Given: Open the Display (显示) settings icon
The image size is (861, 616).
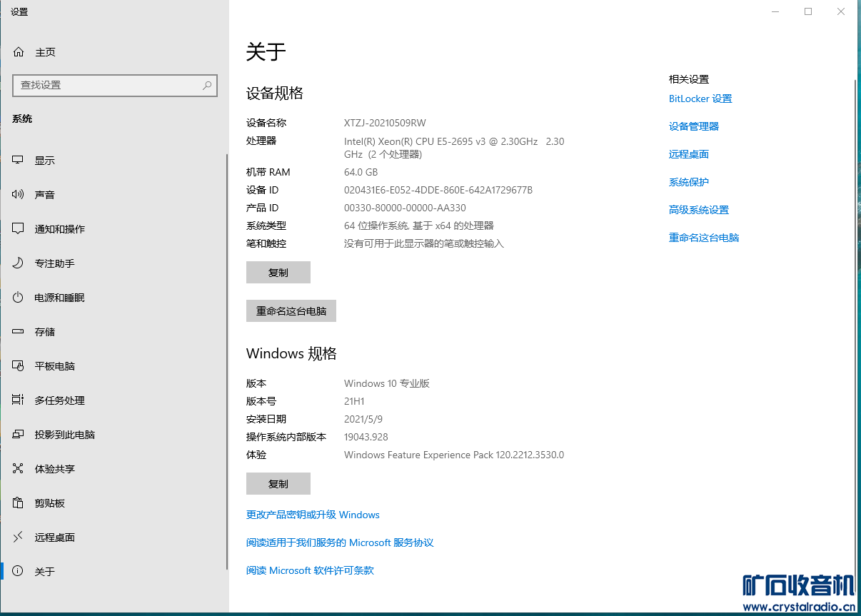Looking at the screenshot, I should (x=19, y=161).
